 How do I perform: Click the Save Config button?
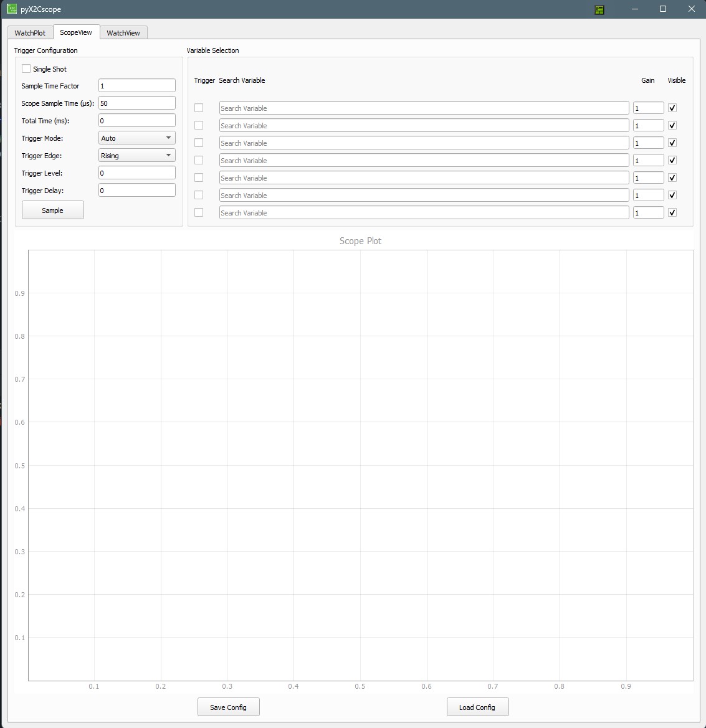(229, 707)
